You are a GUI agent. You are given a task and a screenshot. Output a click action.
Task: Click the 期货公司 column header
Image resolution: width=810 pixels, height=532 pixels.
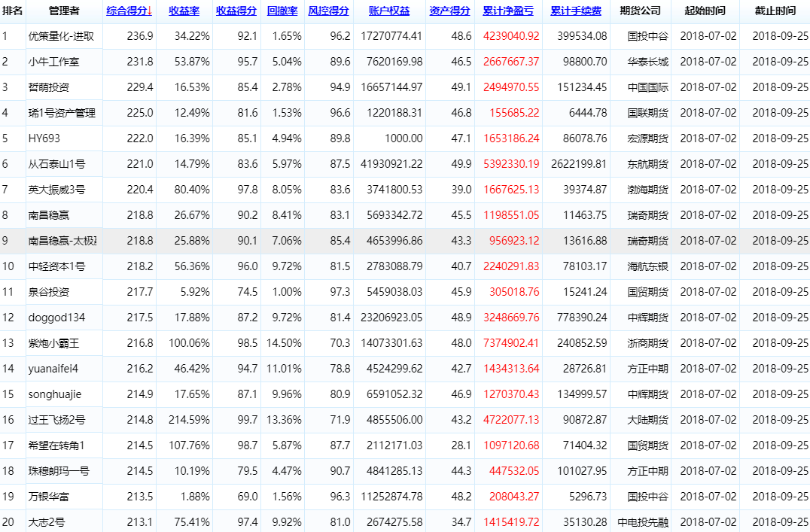pyautogui.click(x=640, y=11)
